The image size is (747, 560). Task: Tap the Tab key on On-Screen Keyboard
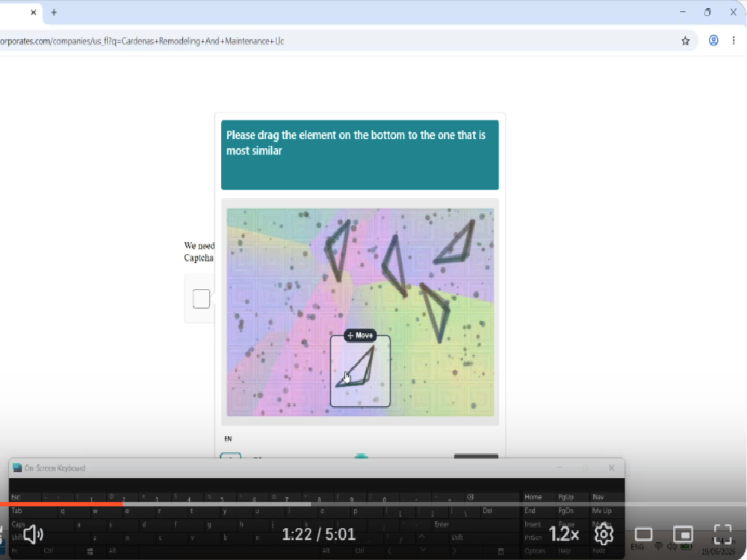pos(16,511)
